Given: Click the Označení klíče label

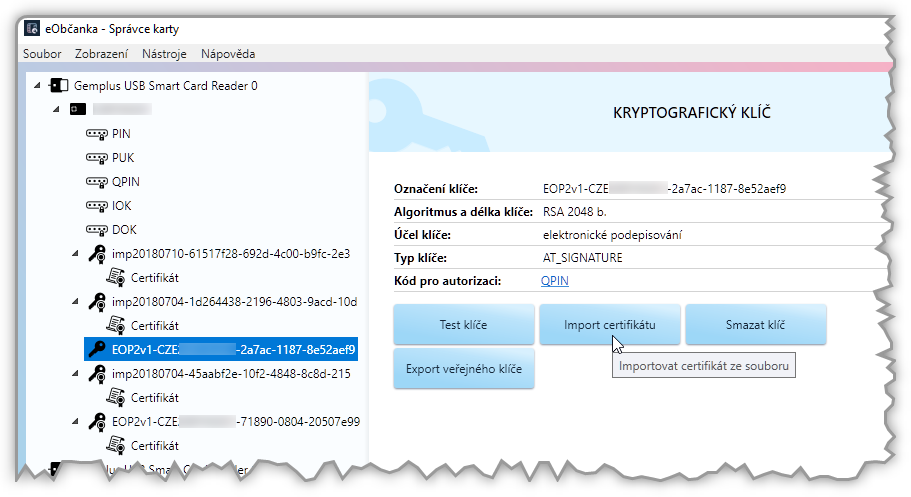Looking at the screenshot, I should pyautogui.click(x=436, y=189).
